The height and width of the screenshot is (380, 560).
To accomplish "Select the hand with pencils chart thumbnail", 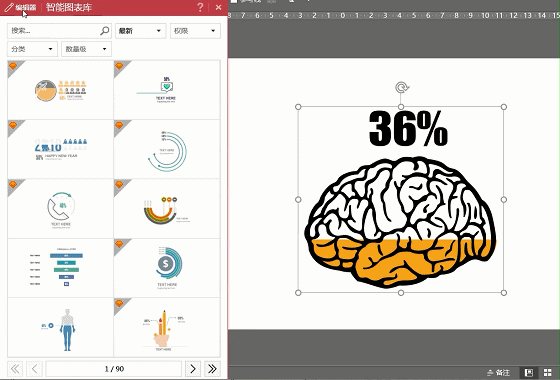I will pos(167,327).
